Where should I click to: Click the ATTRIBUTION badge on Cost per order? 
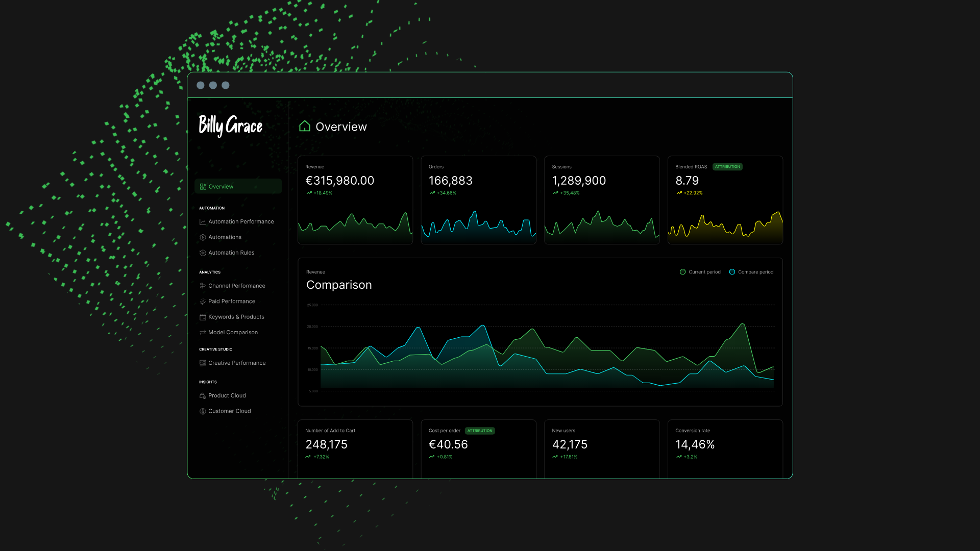tap(480, 431)
